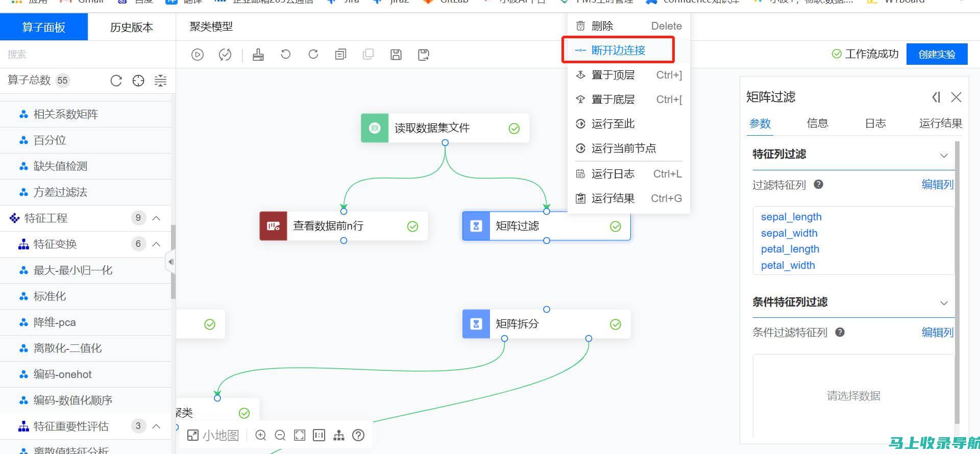Collapse the 特征重要性评估 subcategory
This screenshot has height=454, width=980.
(x=157, y=426)
